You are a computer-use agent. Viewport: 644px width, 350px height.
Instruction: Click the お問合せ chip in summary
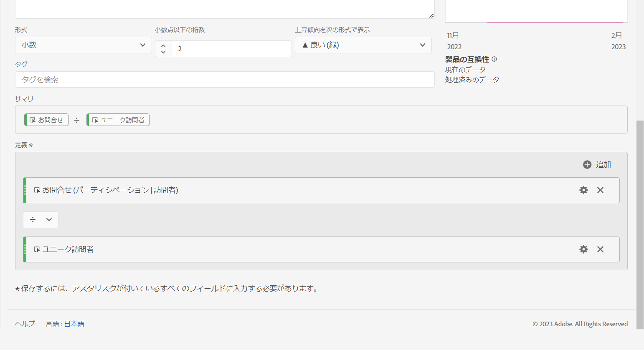46,120
